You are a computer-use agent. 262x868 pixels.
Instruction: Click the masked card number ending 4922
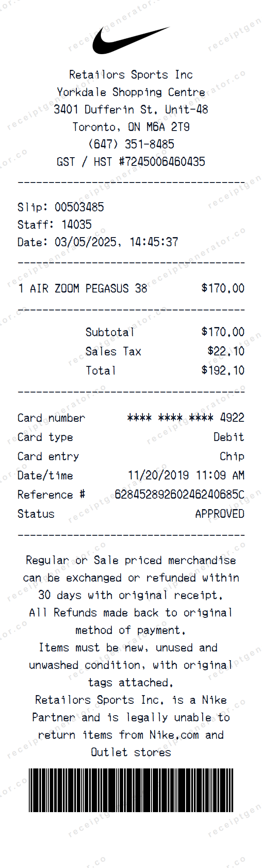click(186, 418)
